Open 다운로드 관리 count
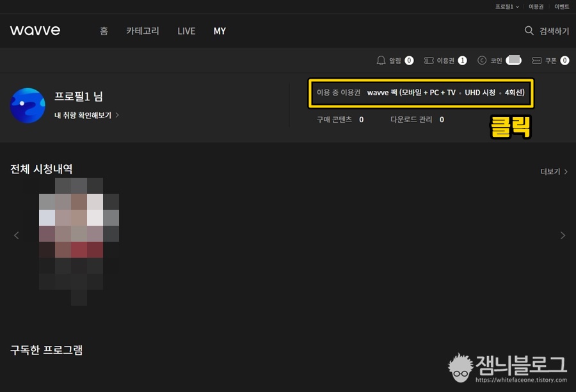The width and height of the screenshot is (576, 392). click(417, 120)
